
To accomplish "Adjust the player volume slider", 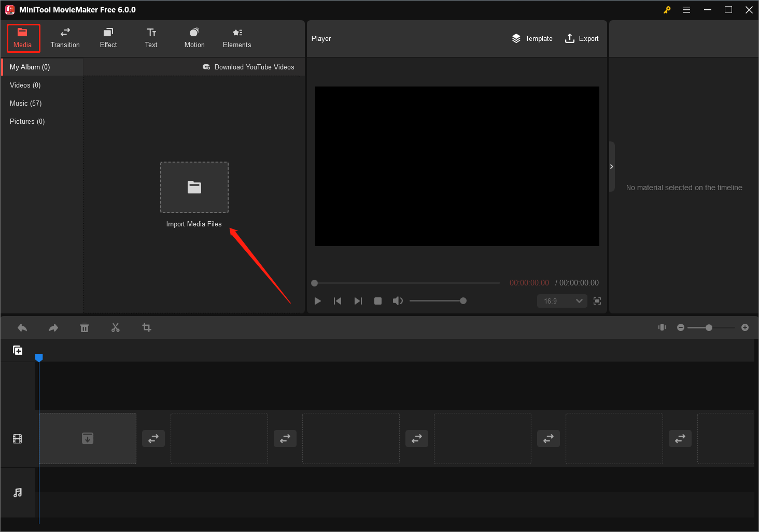I will (x=438, y=301).
